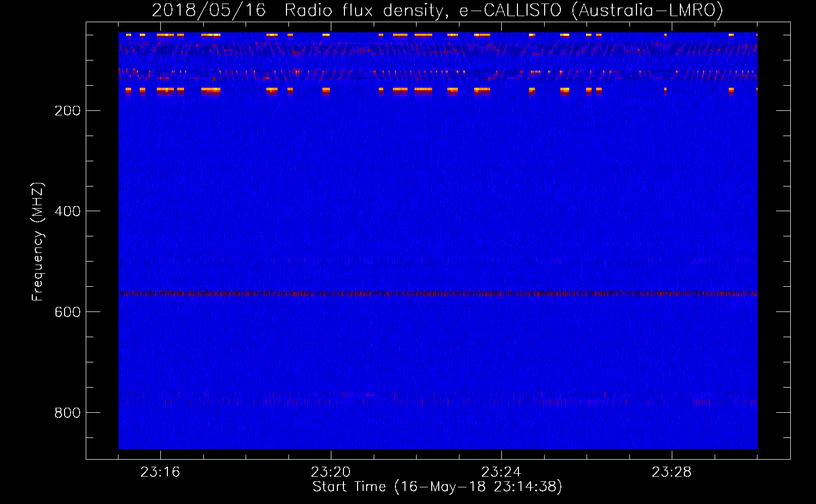816x504 pixels.
Task: Click the leftmost bright burst just above 200 MHz
Action: click(x=128, y=91)
